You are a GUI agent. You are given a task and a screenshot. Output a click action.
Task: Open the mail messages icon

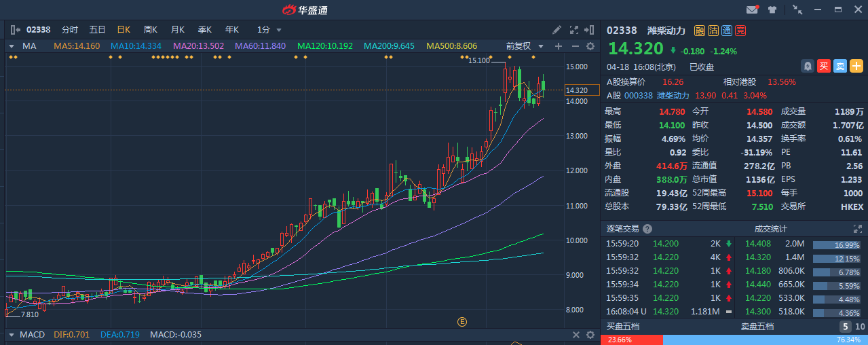coord(751,10)
